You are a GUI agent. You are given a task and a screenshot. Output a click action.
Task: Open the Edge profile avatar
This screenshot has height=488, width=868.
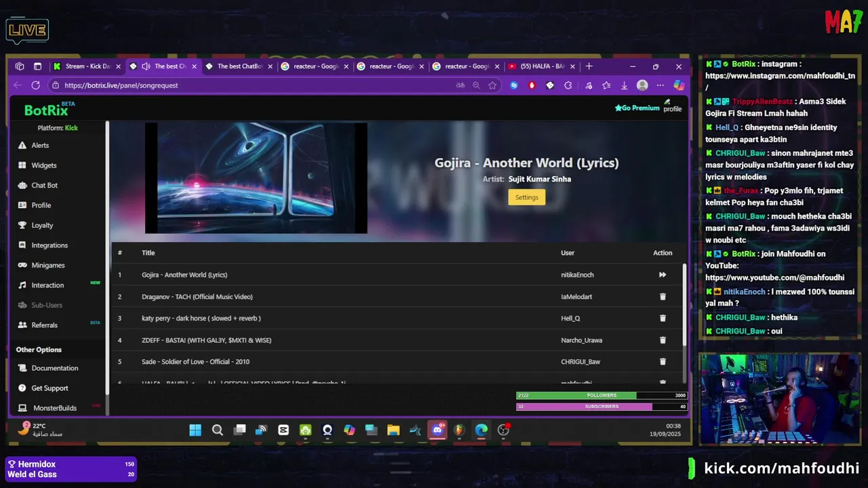pos(642,85)
